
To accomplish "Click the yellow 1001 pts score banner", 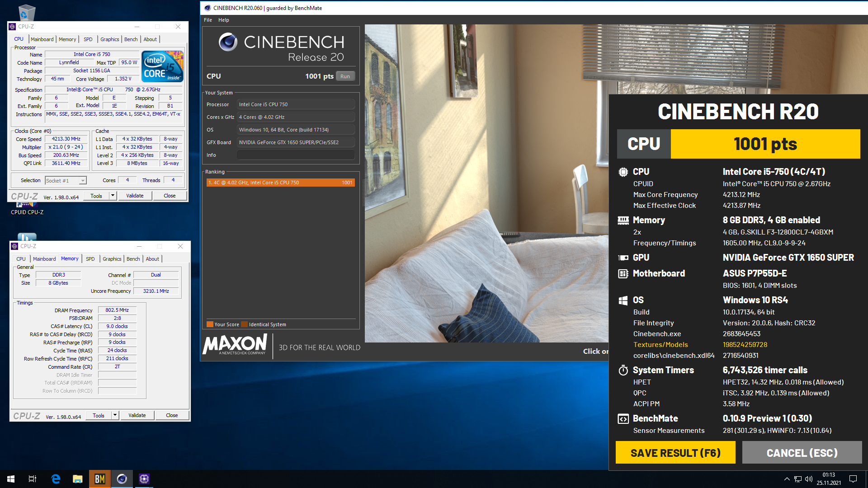I will point(765,144).
